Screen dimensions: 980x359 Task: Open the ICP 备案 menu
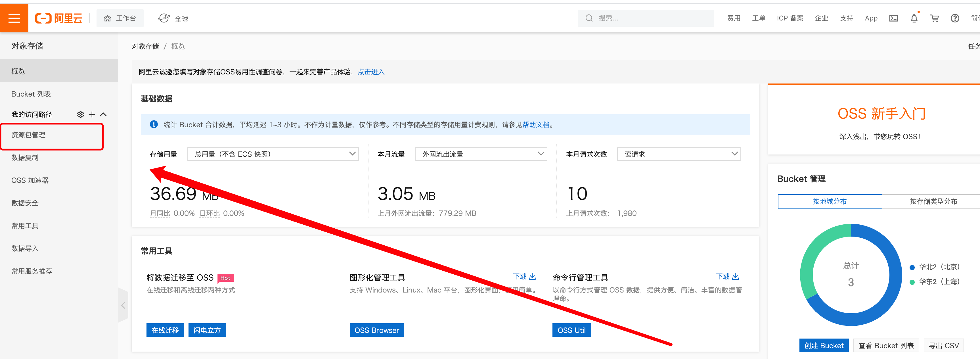click(x=790, y=18)
